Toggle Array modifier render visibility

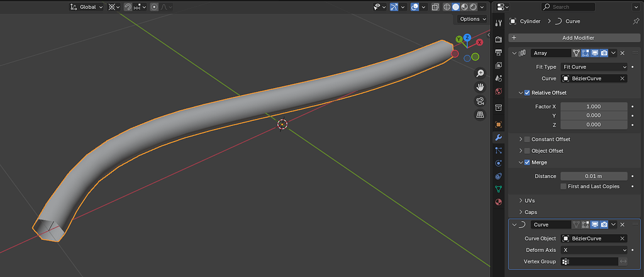pos(604,53)
